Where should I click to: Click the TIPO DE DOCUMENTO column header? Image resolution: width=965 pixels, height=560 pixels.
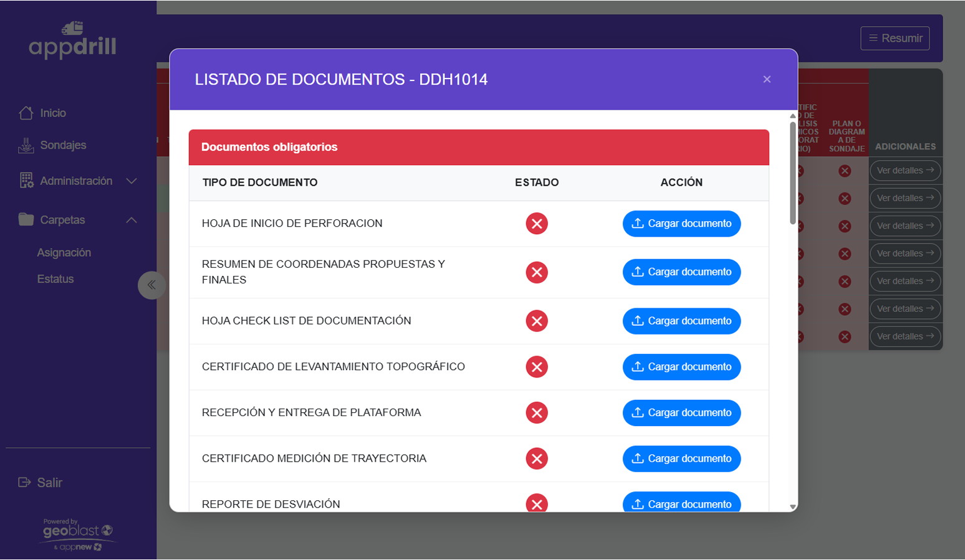(x=260, y=183)
